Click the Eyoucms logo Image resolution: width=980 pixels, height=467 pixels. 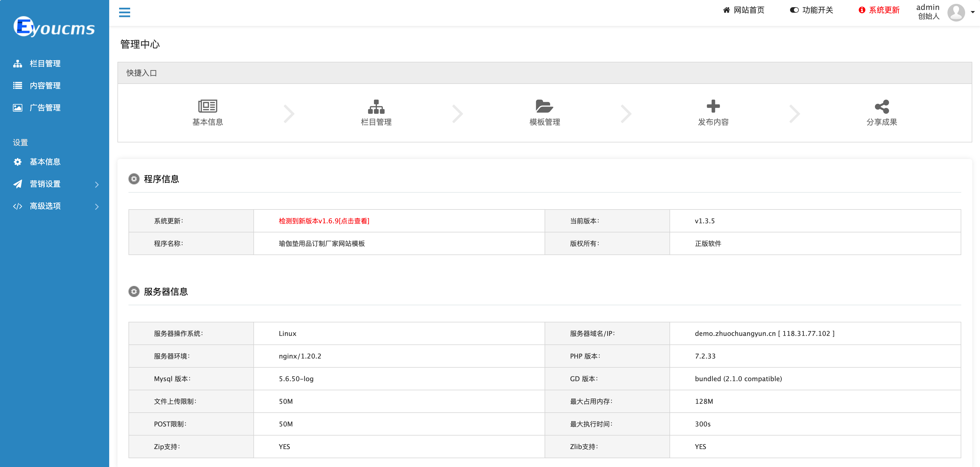point(54,27)
